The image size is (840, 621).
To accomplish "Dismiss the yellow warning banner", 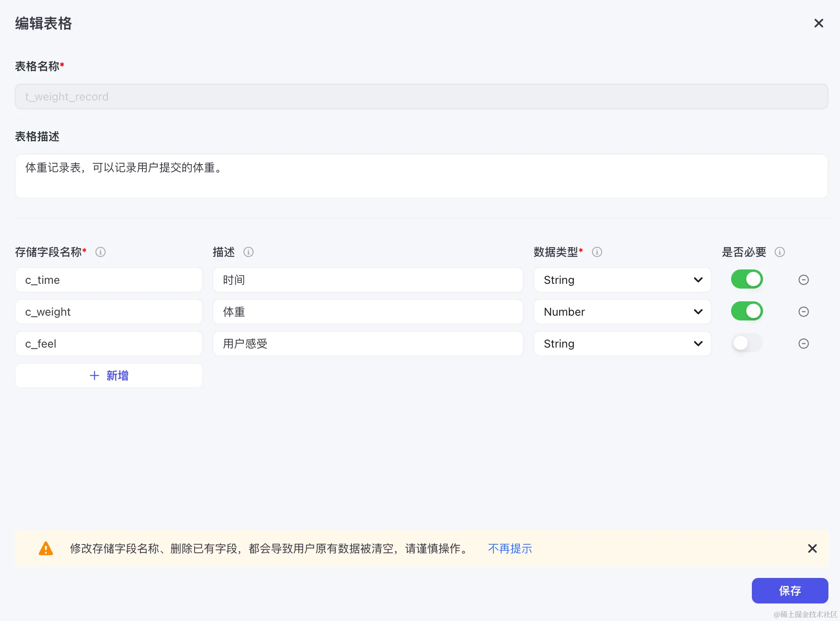I will point(812,548).
